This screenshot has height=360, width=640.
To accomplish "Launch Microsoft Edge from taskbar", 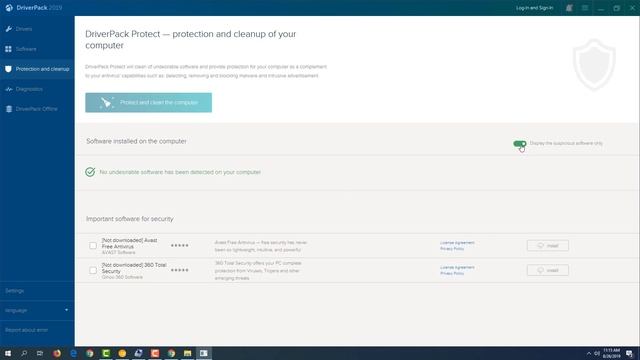I will coord(73,353).
